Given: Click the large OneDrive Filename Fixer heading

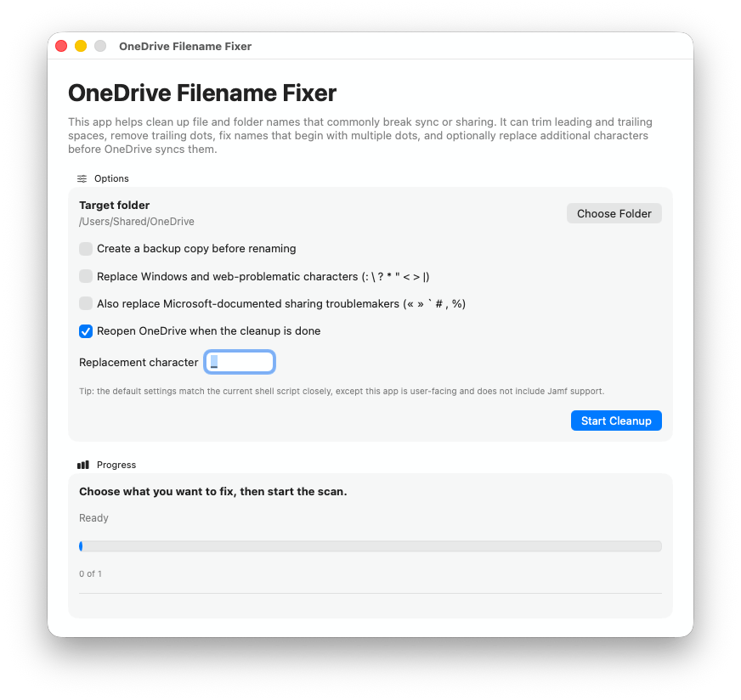Looking at the screenshot, I should tap(202, 93).
